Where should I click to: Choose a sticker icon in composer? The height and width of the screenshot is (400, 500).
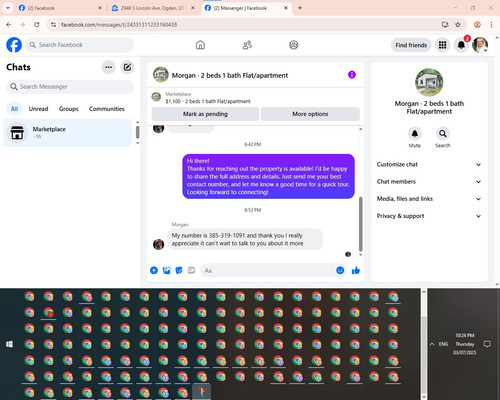click(x=179, y=270)
